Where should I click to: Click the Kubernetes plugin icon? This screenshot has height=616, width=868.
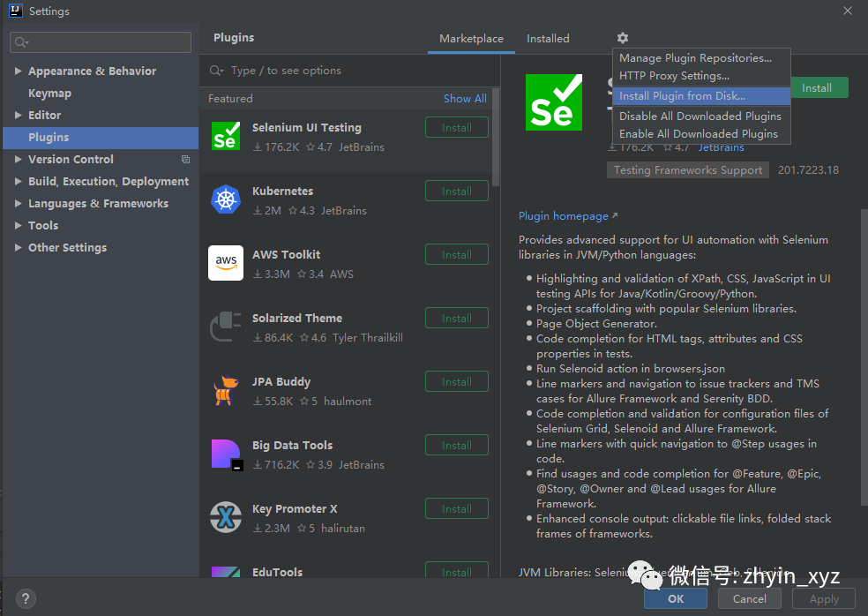[x=226, y=199]
